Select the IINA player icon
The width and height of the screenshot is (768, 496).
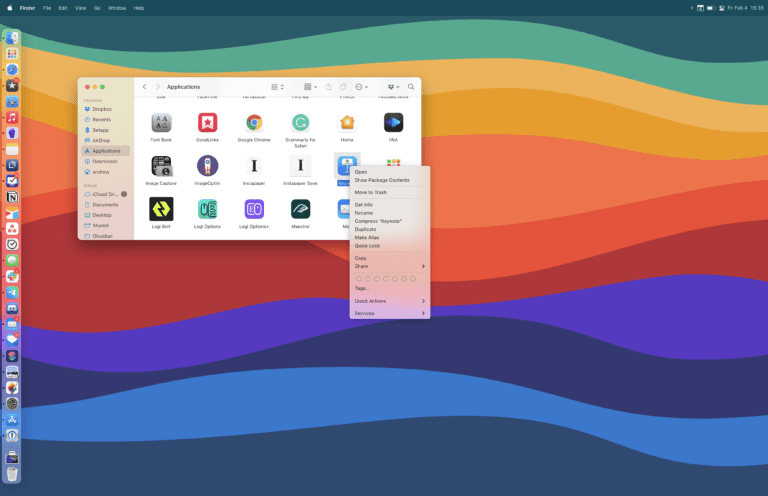393,123
